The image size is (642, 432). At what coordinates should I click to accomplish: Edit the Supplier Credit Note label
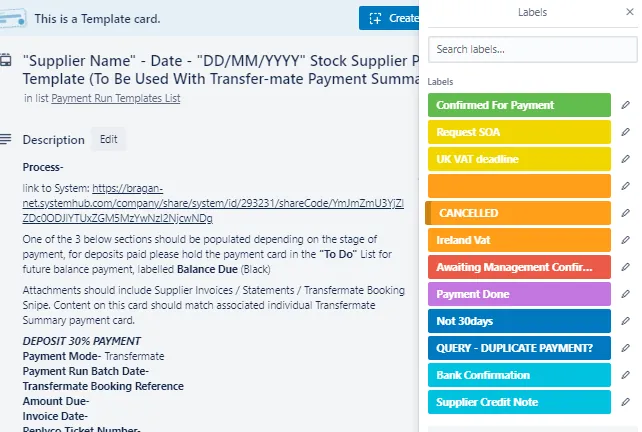625,403
